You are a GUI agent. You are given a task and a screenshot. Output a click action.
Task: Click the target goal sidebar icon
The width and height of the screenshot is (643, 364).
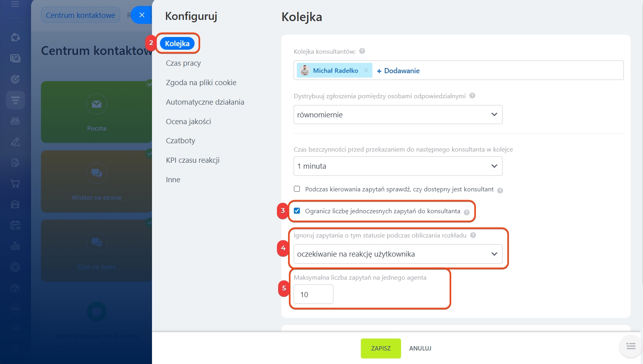(15, 79)
